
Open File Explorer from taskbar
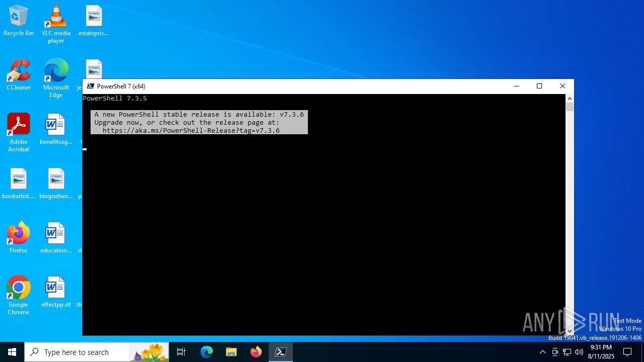[231, 352]
